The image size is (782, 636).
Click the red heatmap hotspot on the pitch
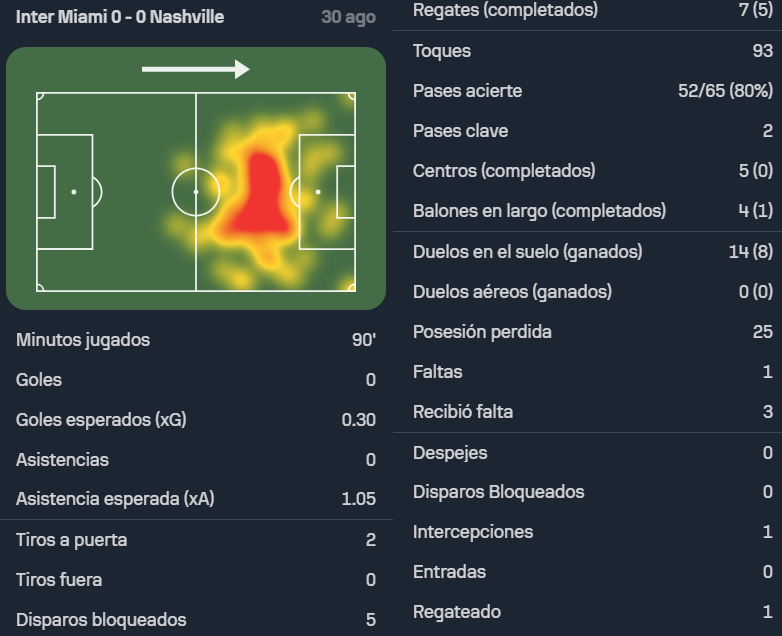[x=259, y=196]
